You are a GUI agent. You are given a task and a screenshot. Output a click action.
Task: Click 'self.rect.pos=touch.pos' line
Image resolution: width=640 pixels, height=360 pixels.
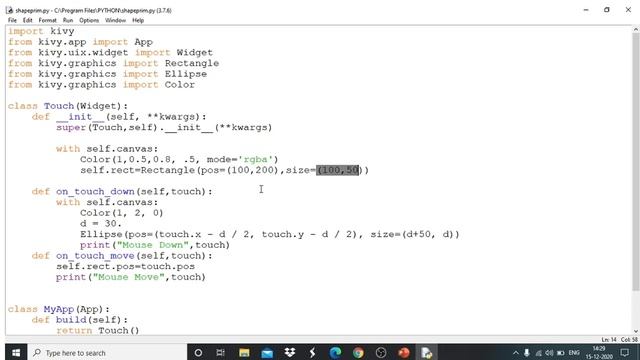point(125,266)
